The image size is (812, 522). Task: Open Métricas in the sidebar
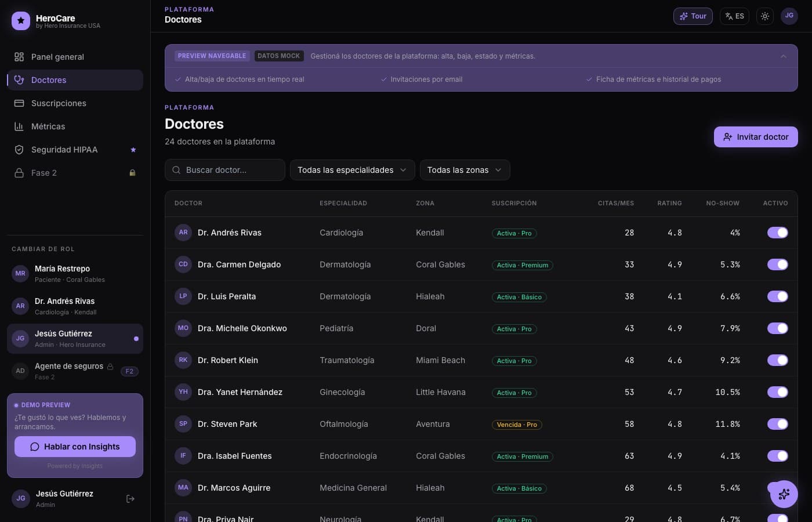point(75,126)
